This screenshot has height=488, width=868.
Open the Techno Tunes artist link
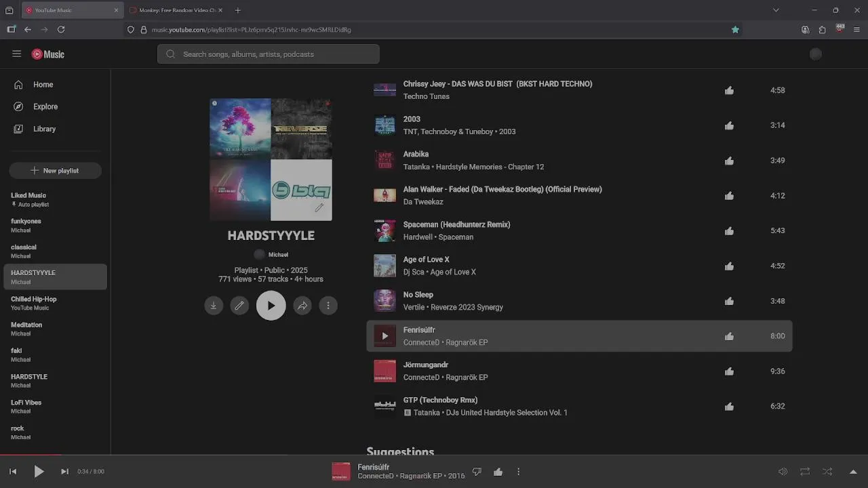point(427,96)
